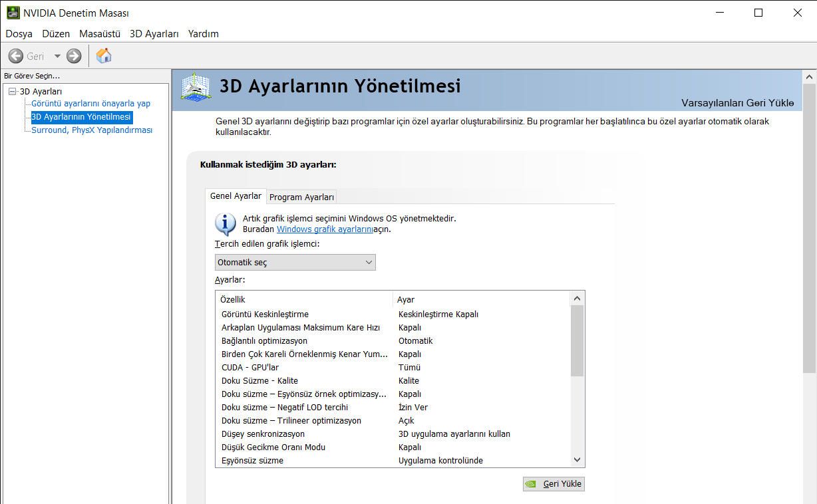This screenshot has height=504, width=817.
Task: Select the Görüntü Keskinleştirme row
Action: pos(393,314)
